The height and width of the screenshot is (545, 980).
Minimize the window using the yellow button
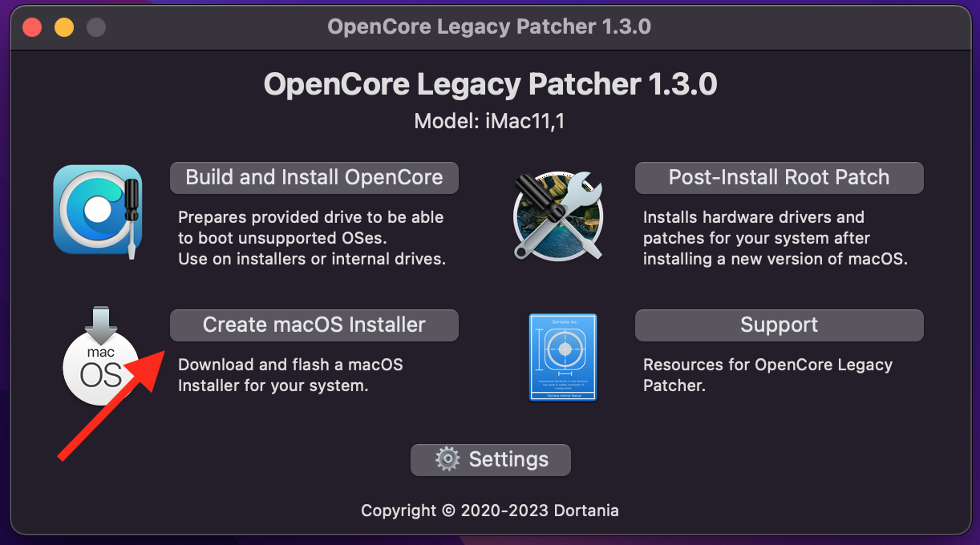(x=64, y=27)
